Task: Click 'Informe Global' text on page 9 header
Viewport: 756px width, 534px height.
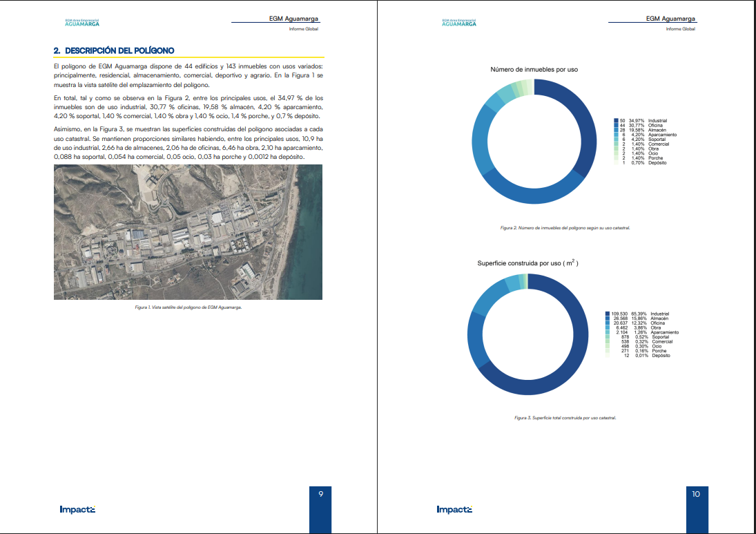Action: tap(303, 29)
